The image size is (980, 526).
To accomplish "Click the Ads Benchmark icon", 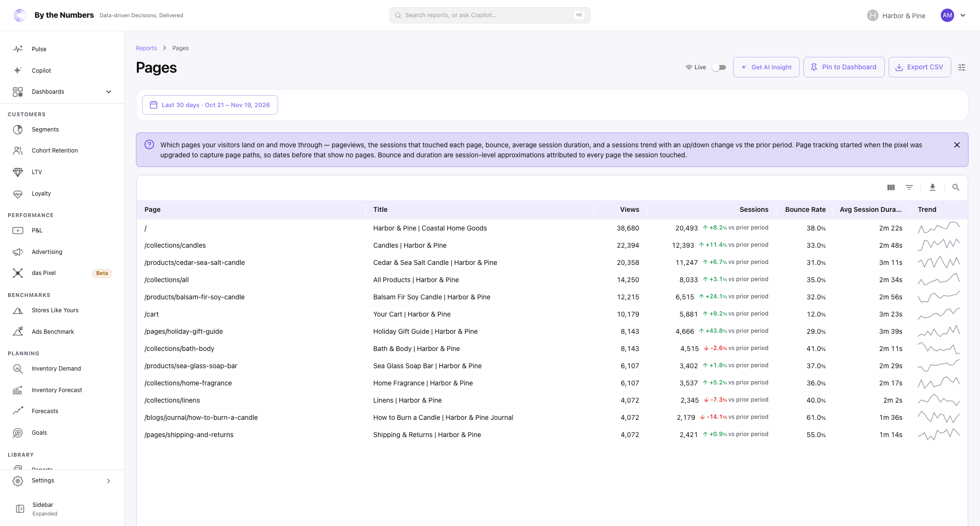I will 18,331.
